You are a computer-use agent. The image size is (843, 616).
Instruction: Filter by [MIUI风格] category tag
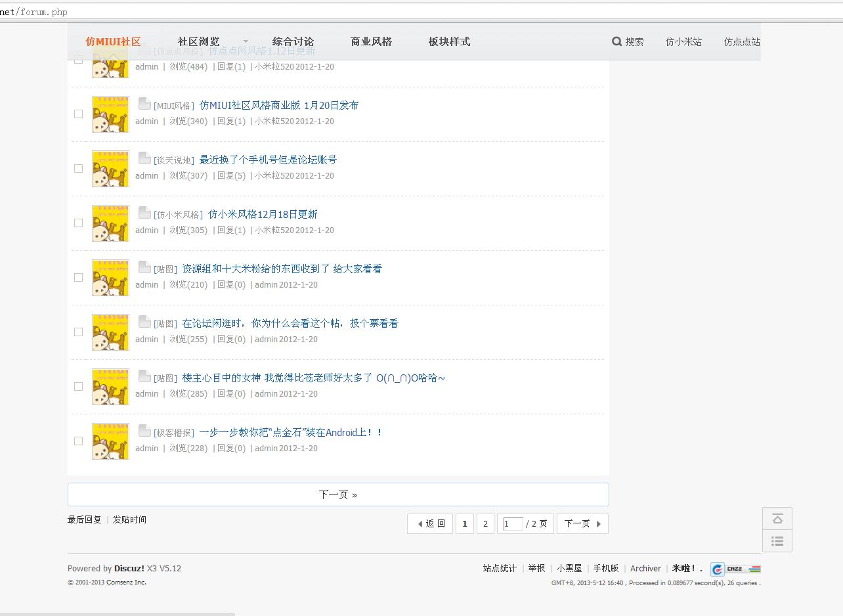pos(174,106)
